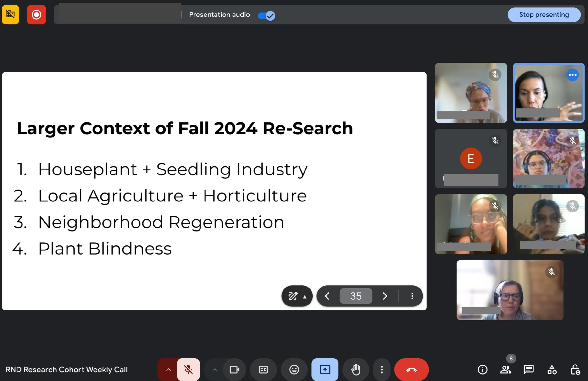Image resolution: width=588 pixels, height=381 pixels.
Task: Click three-dot options on highlighted speaker tile
Action: coord(572,75)
